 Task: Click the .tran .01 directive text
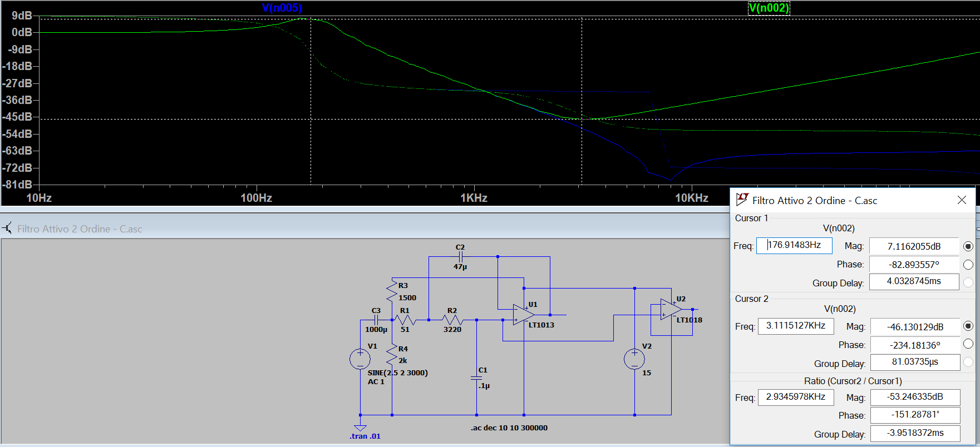coord(365,436)
